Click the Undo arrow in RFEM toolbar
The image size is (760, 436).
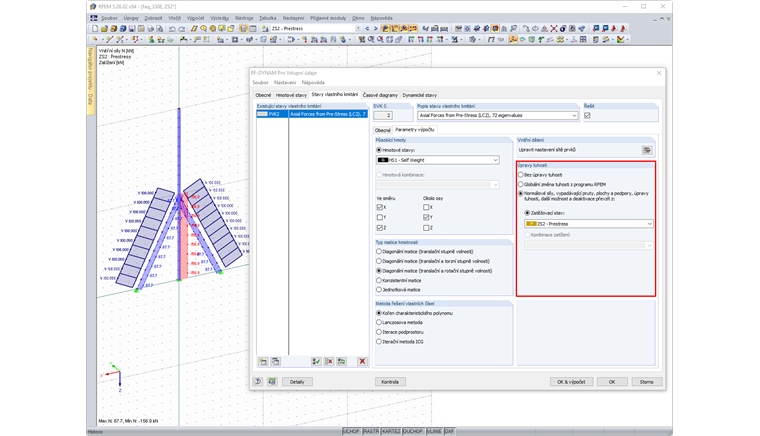click(172, 29)
